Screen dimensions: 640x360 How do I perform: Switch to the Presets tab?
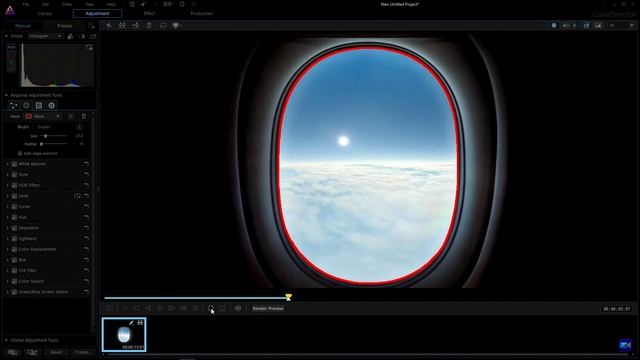click(64, 26)
